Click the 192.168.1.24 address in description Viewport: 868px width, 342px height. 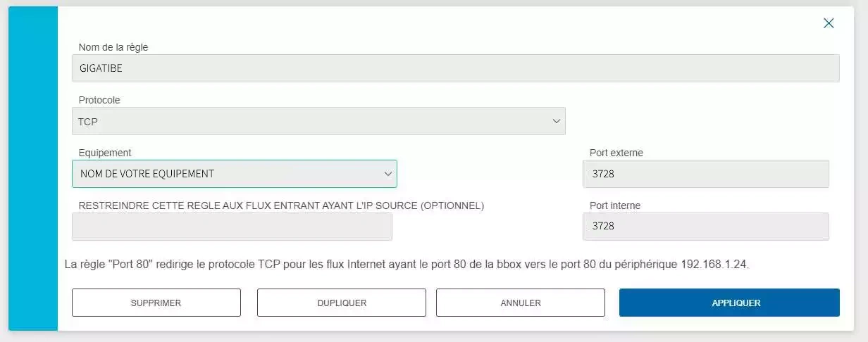tap(714, 265)
